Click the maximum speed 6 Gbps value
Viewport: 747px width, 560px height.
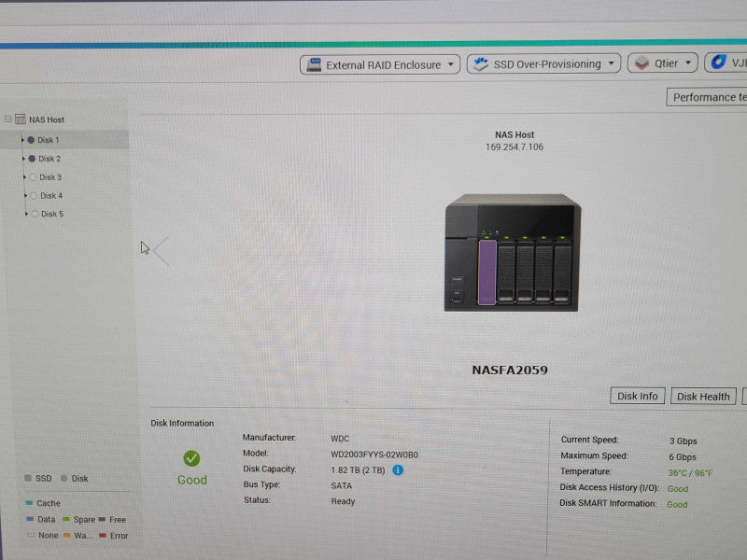coord(683,457)
